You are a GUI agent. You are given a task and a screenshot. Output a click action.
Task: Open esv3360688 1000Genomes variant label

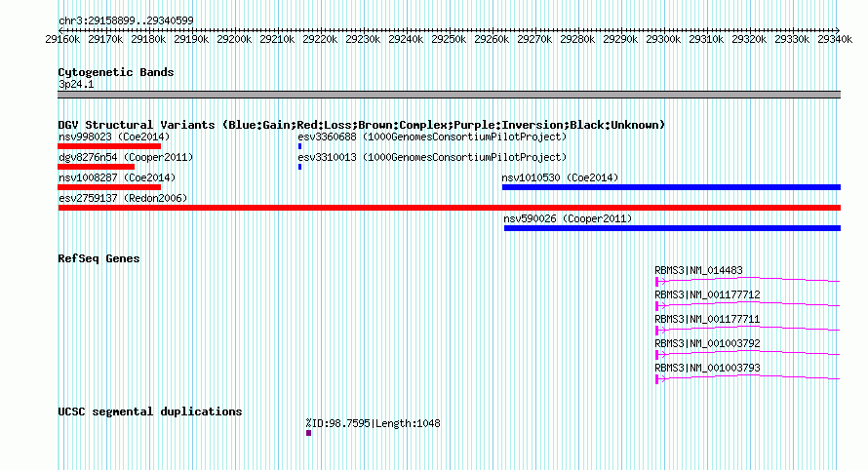coord(432,137)
